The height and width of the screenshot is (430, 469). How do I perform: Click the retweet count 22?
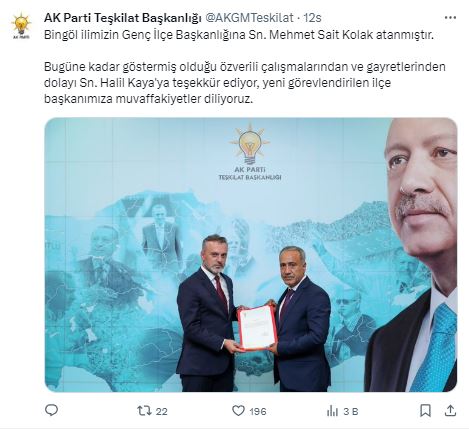[161, 411]
